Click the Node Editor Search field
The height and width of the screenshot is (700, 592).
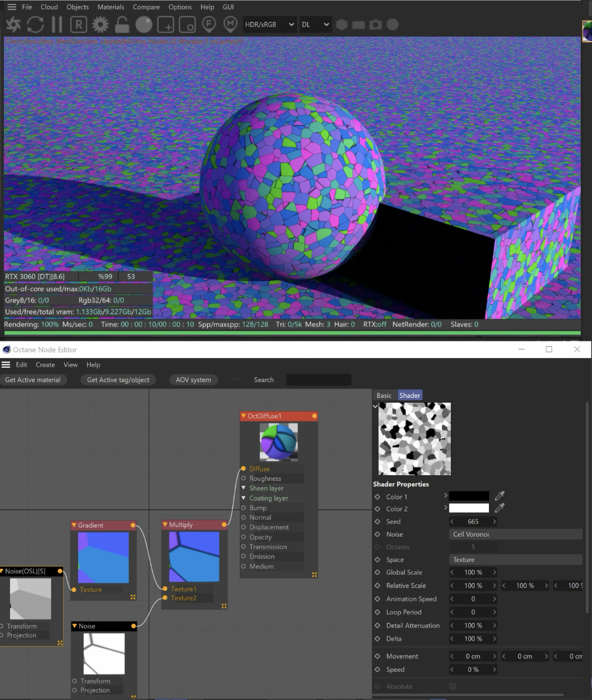coord(319,380)
